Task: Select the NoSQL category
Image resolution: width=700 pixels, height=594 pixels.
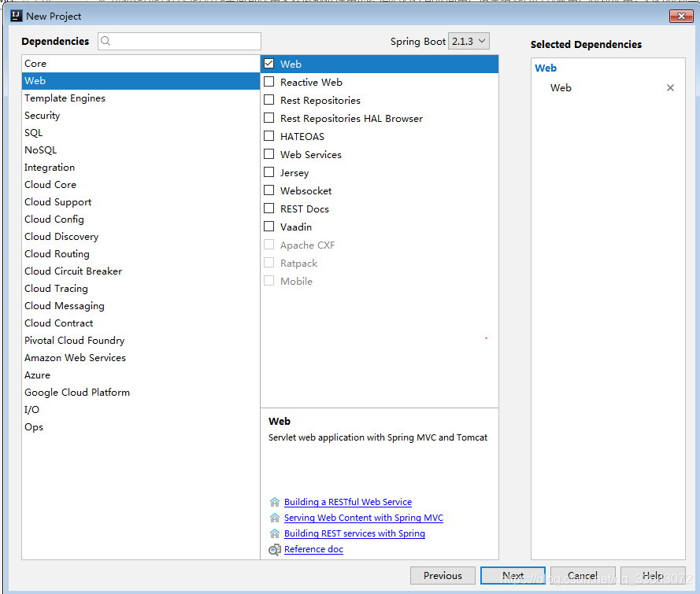Action: pyautogui.click(x=141, y=149)
